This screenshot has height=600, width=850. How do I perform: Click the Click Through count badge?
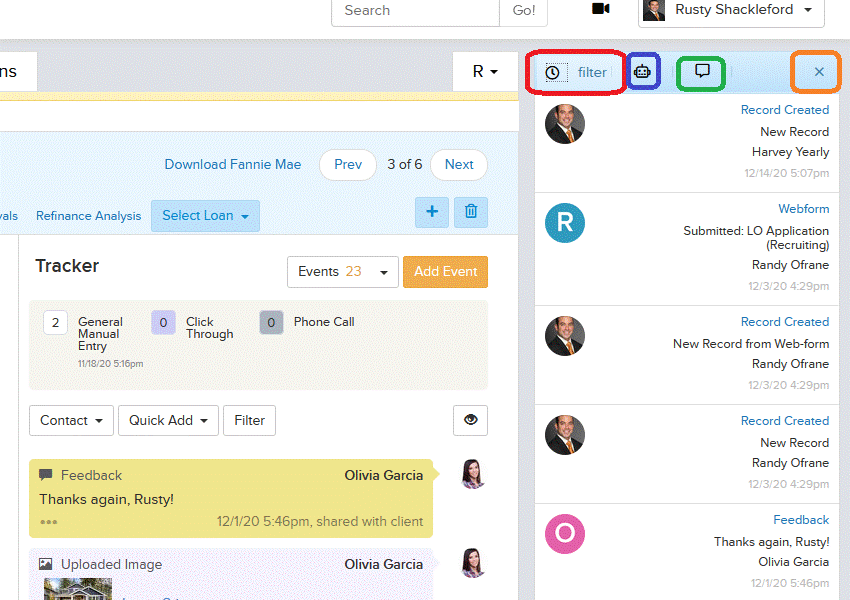pos(163,323)
